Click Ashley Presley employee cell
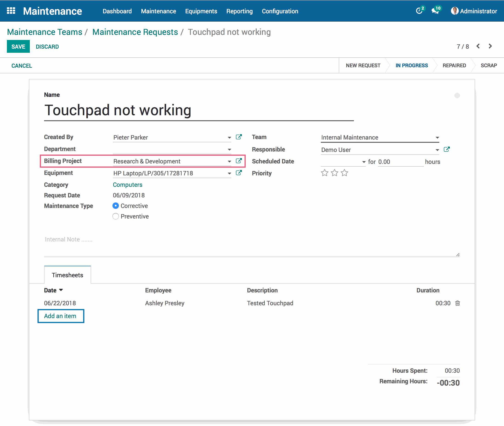504x426 pixels. [x=165, y=303]
